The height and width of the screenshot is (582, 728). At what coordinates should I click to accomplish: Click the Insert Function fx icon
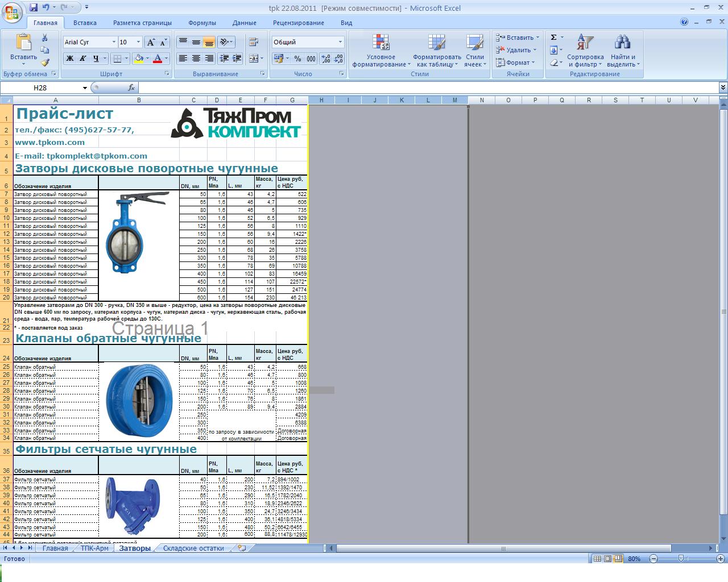coord(131,88)
